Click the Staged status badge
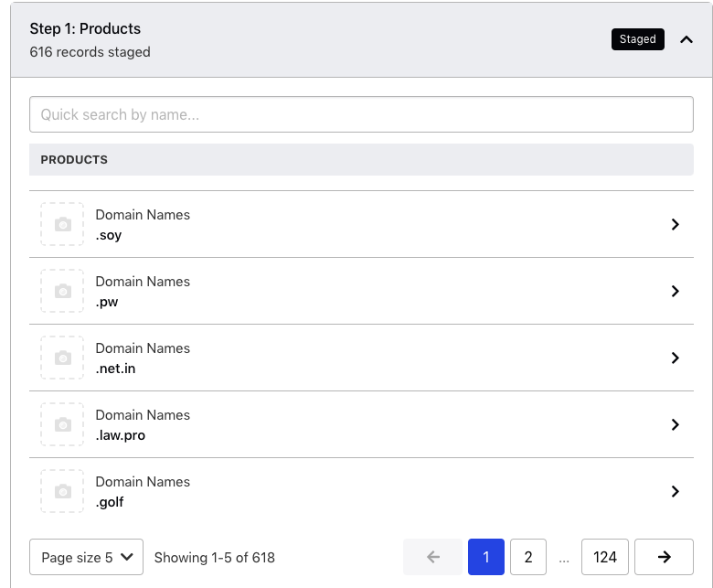Image resolution: width=713 pixels, height=588 pixels. [637, 39]
